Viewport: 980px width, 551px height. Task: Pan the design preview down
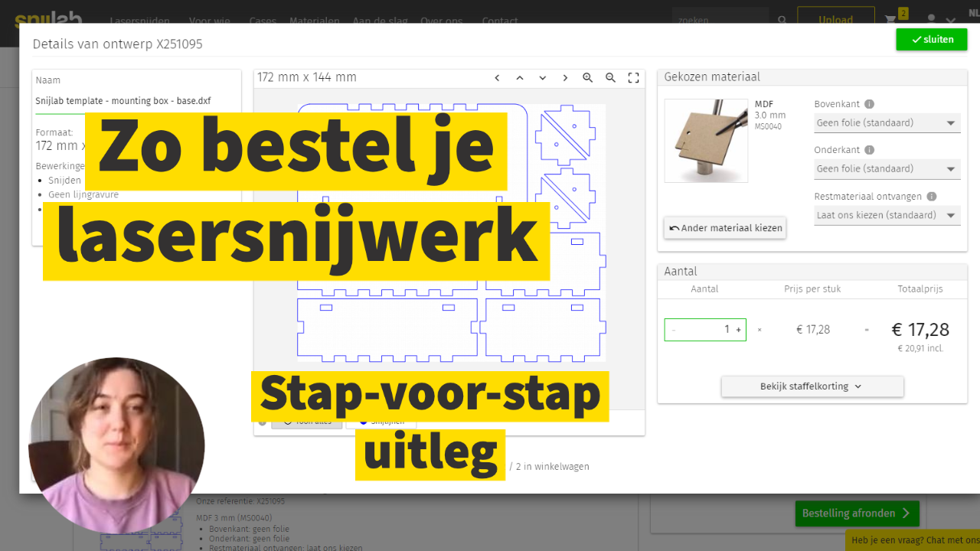click(543, 78)
